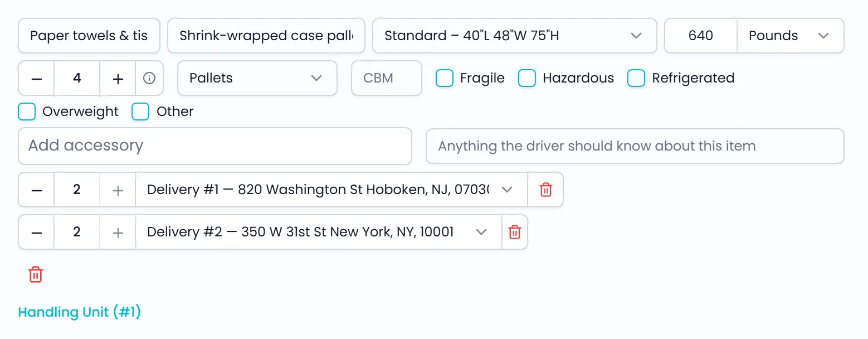Delete Delivery #2 New York row
Image resolution: width=868 pixels, height=339 pixels.
coord(515,232)
